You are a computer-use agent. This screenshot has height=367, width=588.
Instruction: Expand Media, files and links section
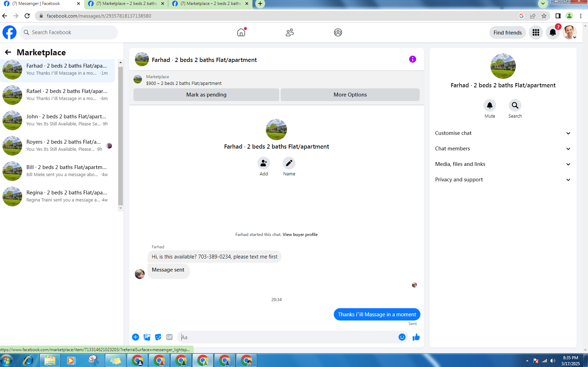503,164
